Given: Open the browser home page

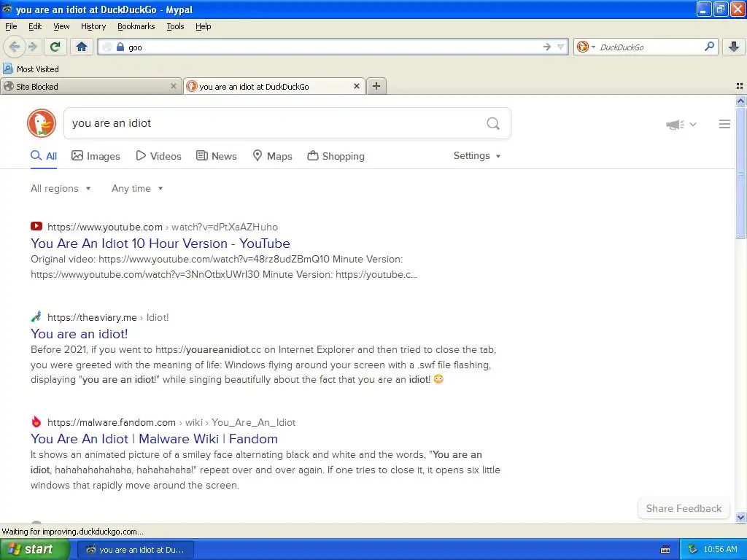Looking at the screenshot, I should 82,47.
